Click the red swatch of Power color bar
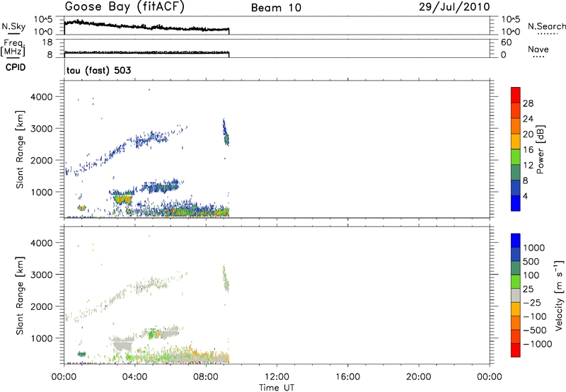This screenshot has width=566, height=392. [516, 95]
